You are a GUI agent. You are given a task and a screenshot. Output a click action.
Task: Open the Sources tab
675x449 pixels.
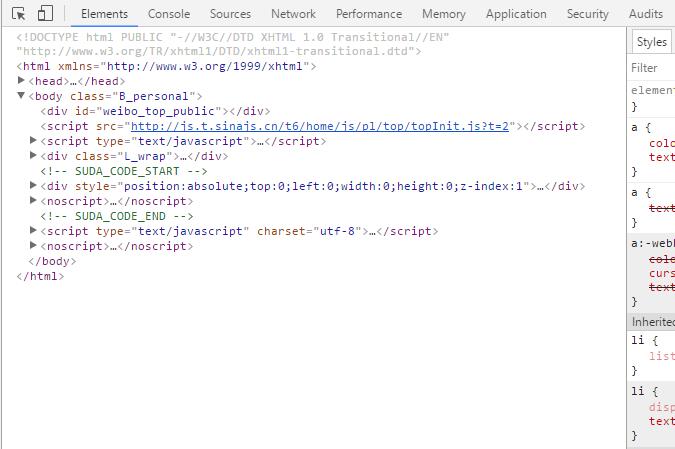[230, 14]
